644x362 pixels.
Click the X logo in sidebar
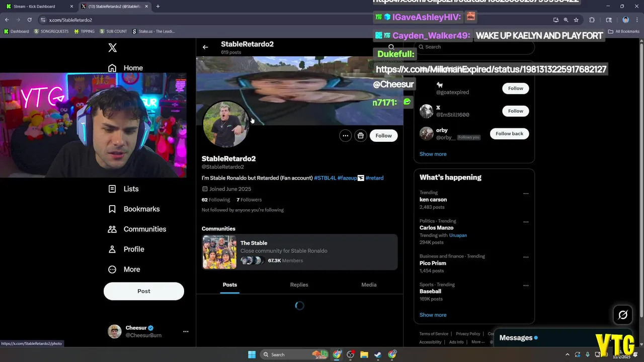coord(113,48)
